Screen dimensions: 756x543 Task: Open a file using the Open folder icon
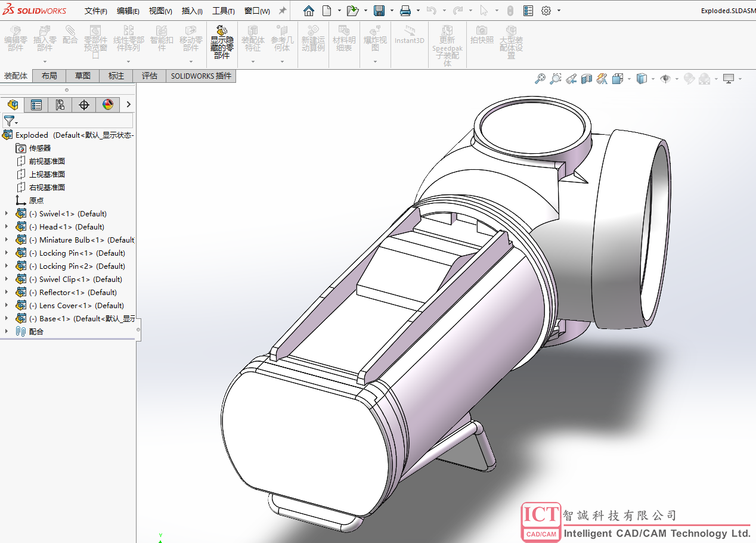coord(352,11)
